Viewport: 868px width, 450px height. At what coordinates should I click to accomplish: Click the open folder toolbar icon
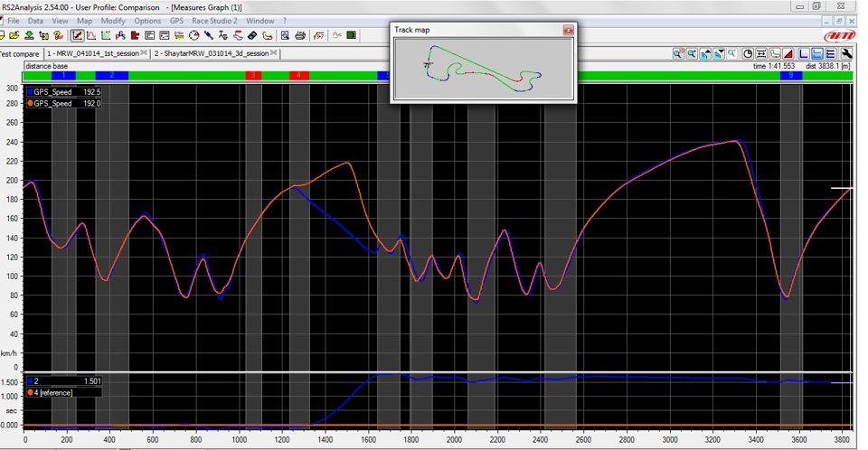(14, 35)
